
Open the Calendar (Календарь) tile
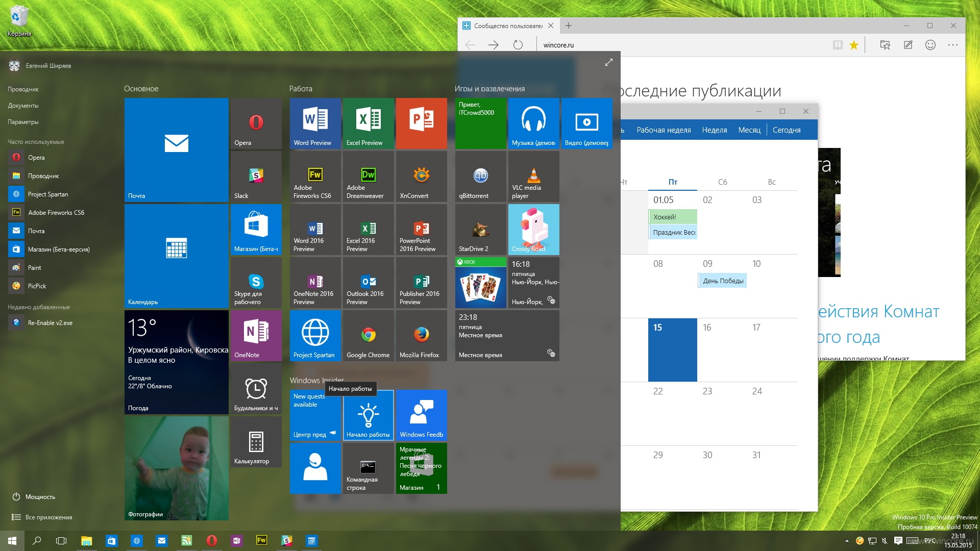[176, 256]
